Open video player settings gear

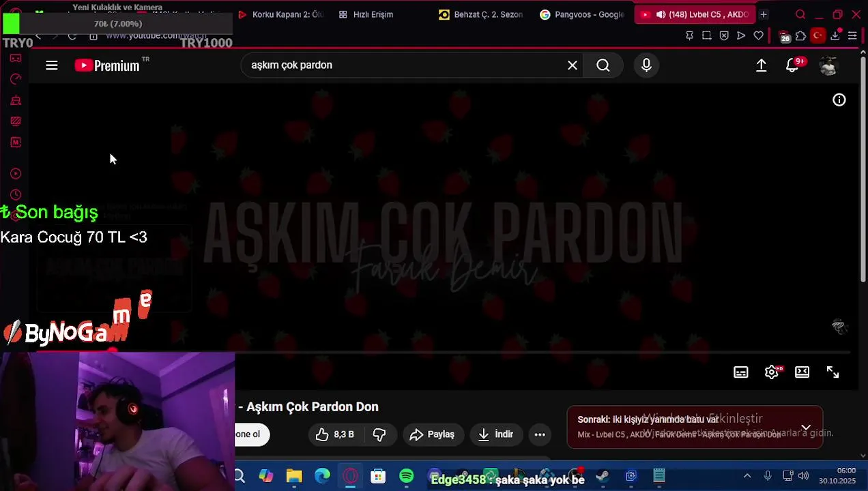click(772, 372)
